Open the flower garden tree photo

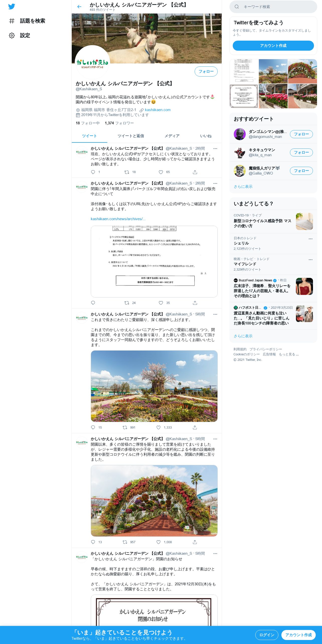154,386
